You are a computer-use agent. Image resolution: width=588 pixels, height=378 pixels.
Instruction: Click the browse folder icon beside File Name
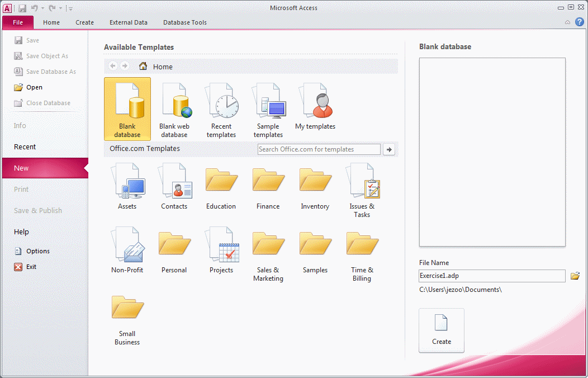point(575,276)
